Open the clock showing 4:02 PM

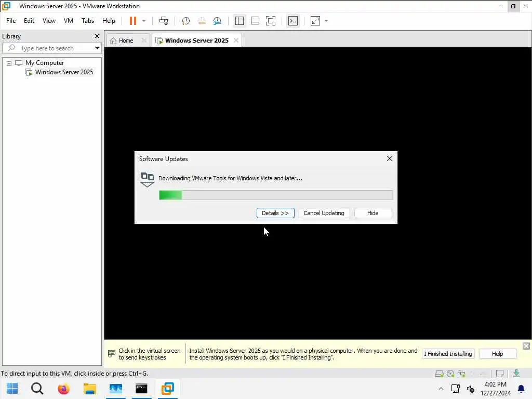click(x=495, y=389)
